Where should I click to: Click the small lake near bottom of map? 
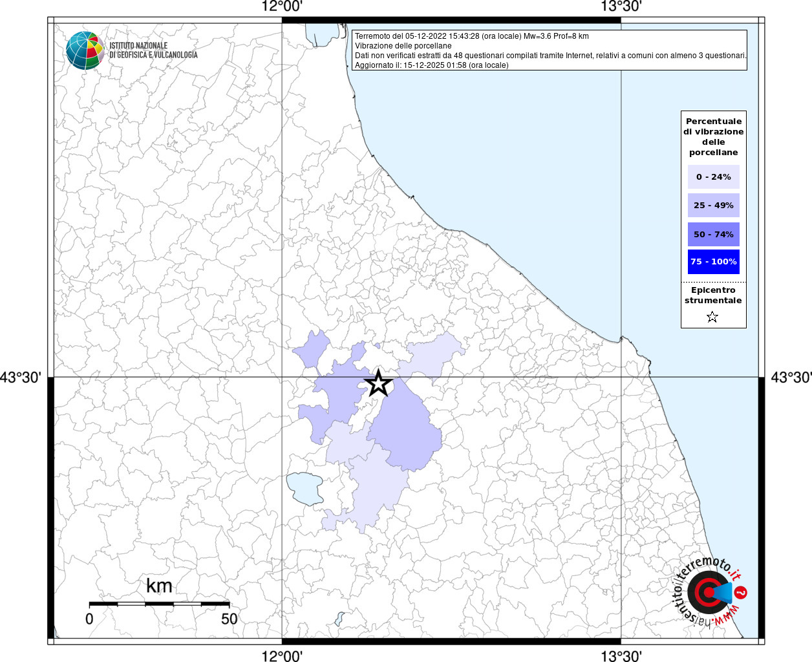click(340, 619)
